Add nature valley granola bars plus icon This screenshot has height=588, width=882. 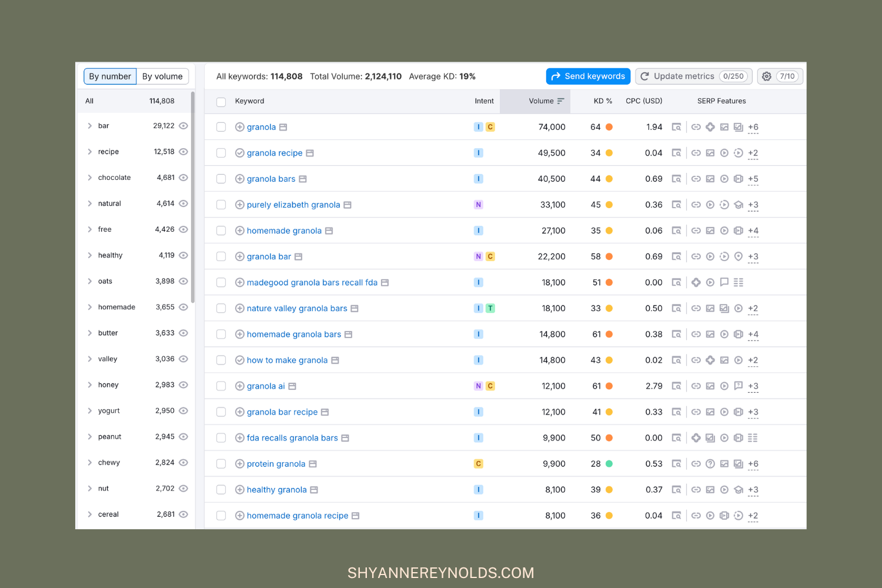240,309
